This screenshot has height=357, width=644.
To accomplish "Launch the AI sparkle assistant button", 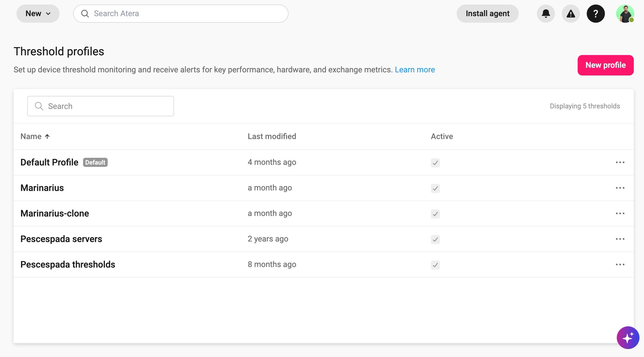I will click(x=628, y=338).
